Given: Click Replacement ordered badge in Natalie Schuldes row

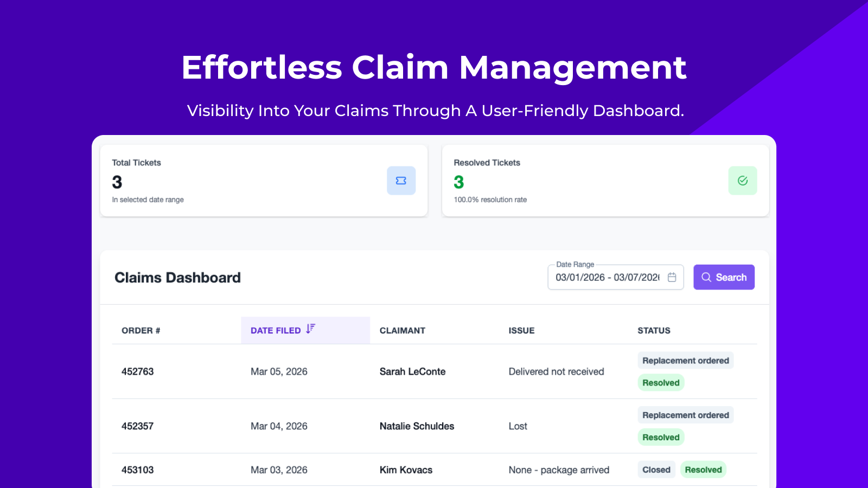Looking at the screenshot, I should [685, 415].
